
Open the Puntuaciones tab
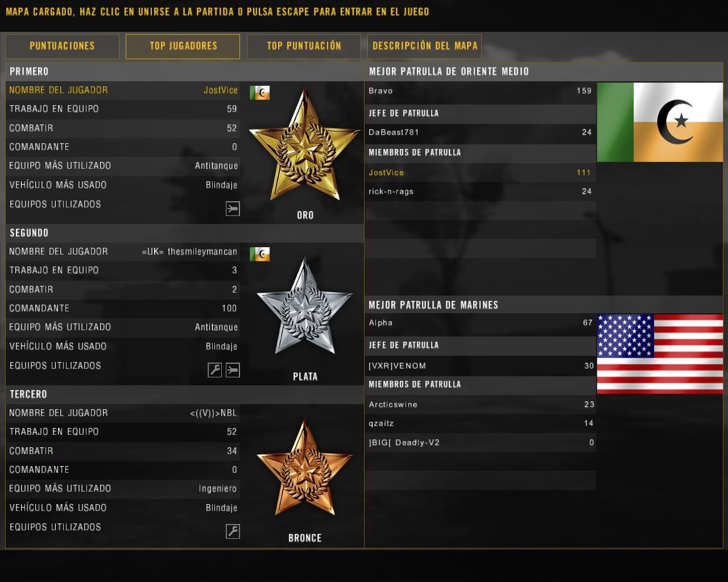point(62,46)
